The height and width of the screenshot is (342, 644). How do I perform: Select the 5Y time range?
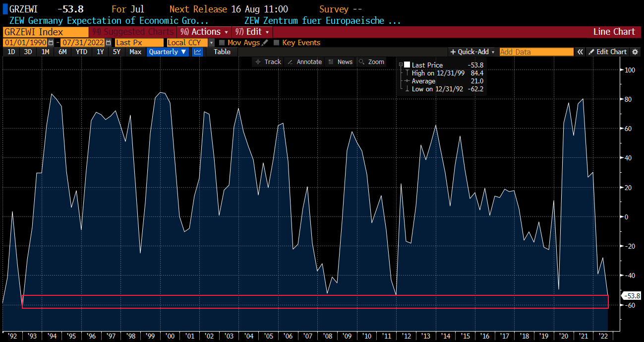pos(117,52)
